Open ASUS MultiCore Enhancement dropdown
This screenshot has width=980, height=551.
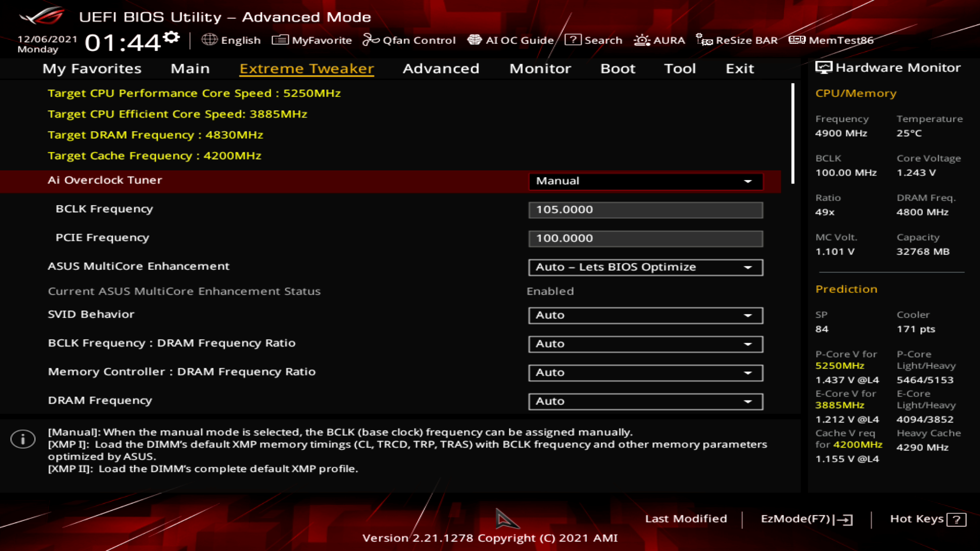coord(646,267)
